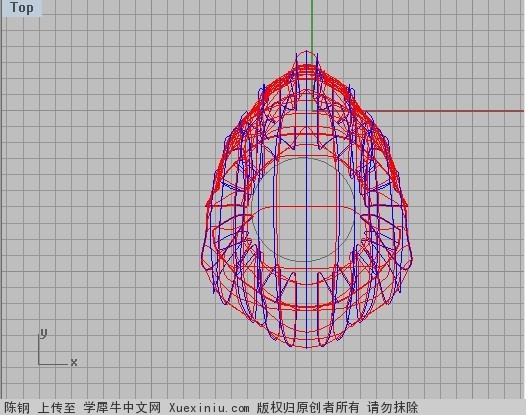Click the Top viewport title label
The image size is (526, 415).
click(21, 7)
